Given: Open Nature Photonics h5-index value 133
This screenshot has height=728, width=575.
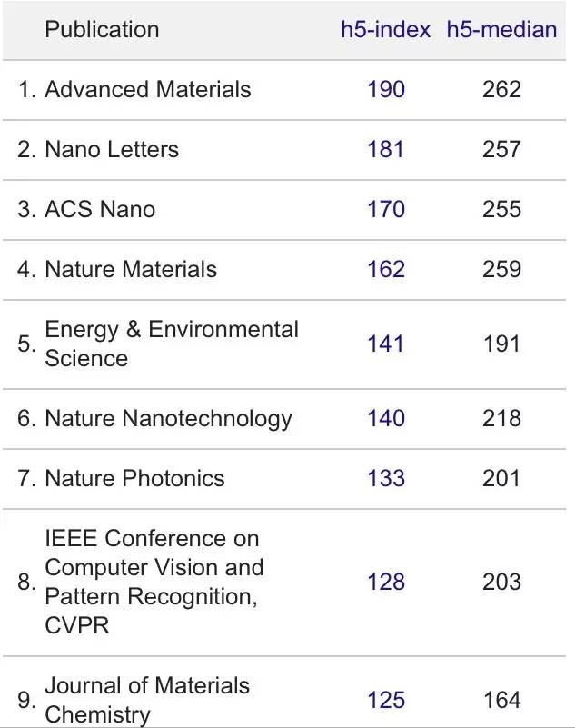Looking at the screenshot, I should click(x=386, y=478).
